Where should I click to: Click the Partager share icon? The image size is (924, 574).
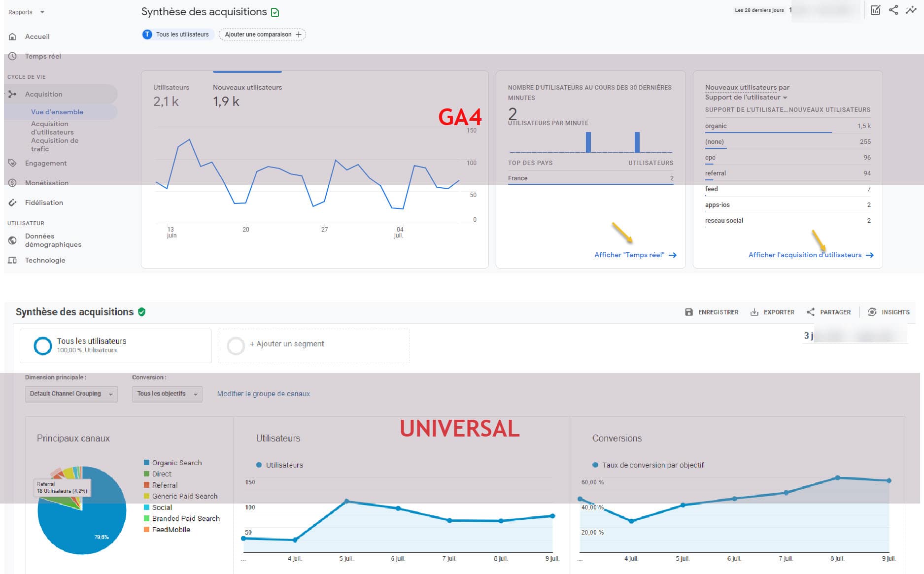pos(811,312)
